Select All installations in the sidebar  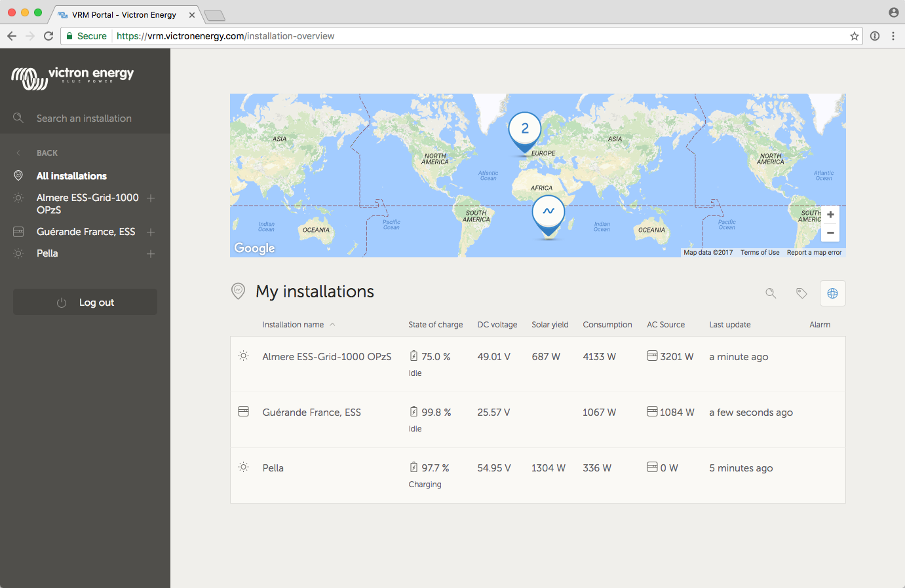click(x=71, y=176)
